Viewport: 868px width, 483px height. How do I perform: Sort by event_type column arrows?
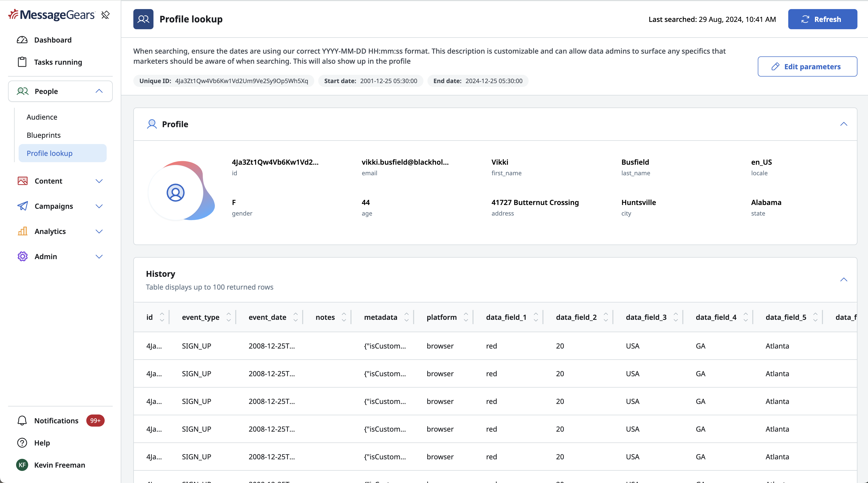(229, 317)
